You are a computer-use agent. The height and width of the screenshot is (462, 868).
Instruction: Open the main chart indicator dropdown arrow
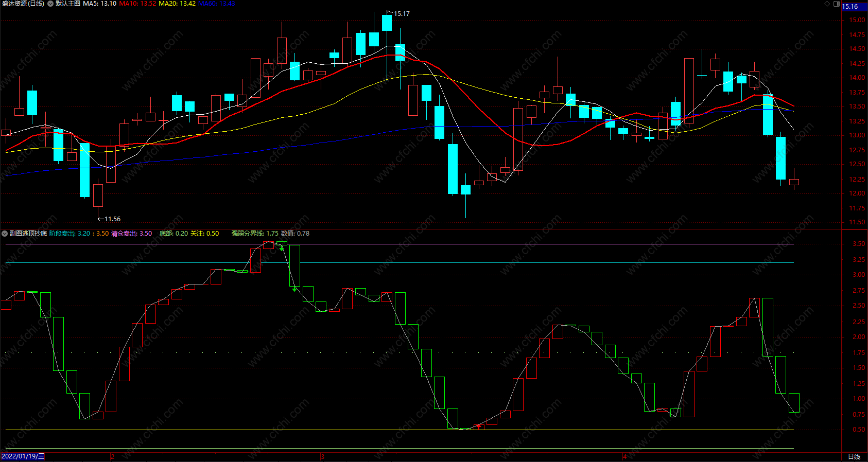pos(50,4)
